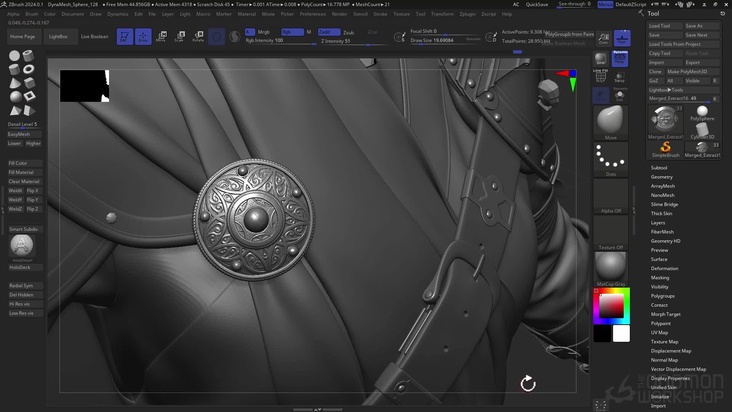Image resolution: width=732 pixels, height=412 pixels.
Task: Click the cone primitive icon
Action: coord(14,83)
